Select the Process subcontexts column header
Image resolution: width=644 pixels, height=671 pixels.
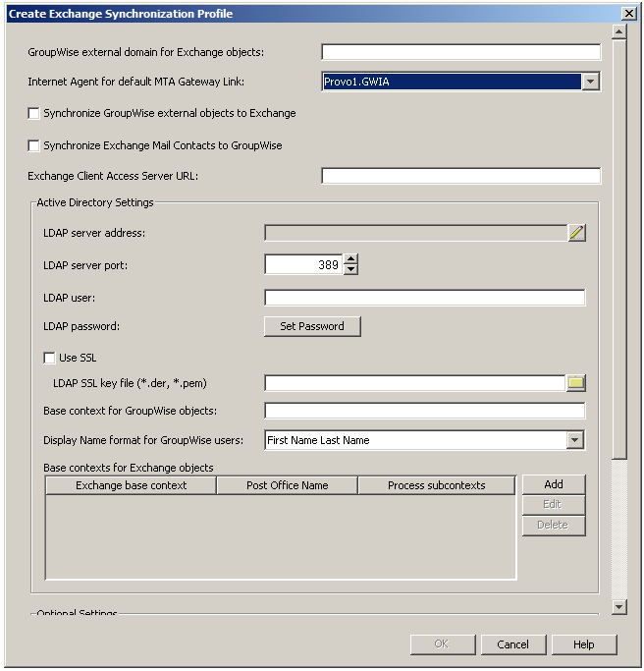coord(437,485)
